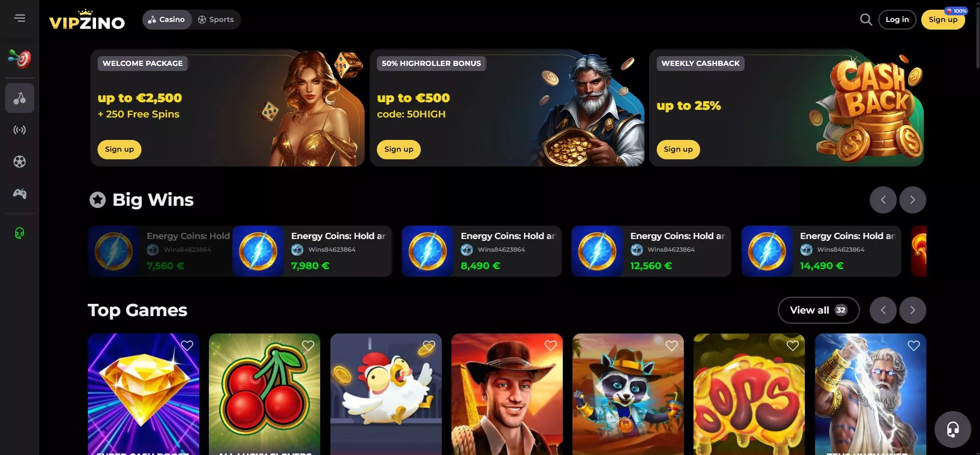This screenshot has width=980, height=455.
Task: Open the live broadcast icon in sidebar
Action: (x=19, y=130)
